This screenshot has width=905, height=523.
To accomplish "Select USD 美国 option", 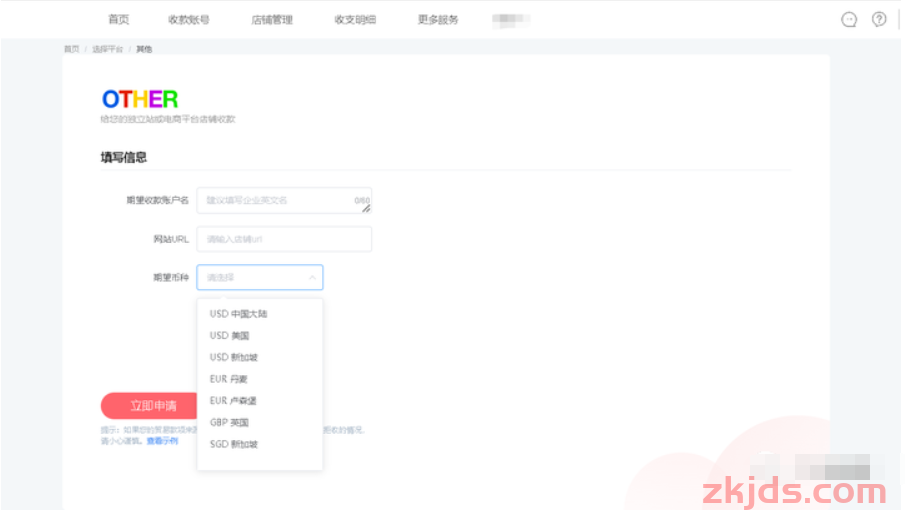I will click(260, 335).
